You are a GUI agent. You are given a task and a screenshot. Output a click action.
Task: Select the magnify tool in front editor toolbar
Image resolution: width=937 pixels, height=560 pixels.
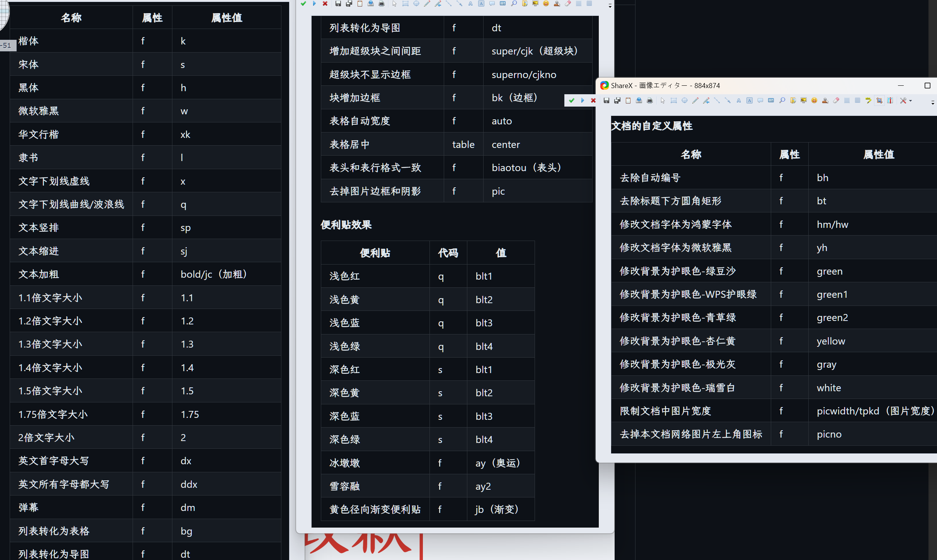click(x=782, y=101)
